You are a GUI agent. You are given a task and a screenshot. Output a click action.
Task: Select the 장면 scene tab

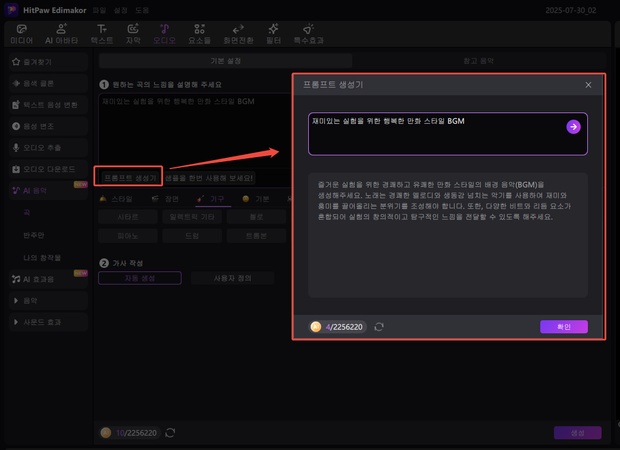[x=165, y=199]
